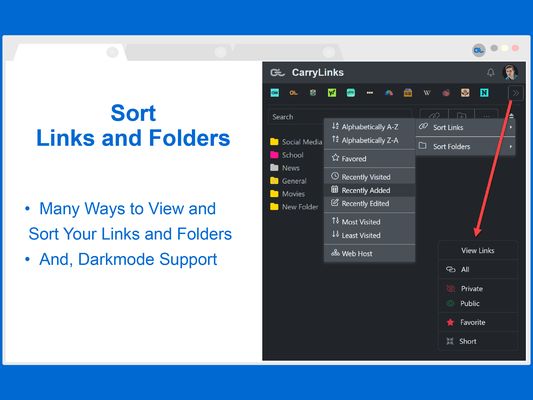The height and width of the screenshot is (400, 533).
Task: Open the gray News folder
Action: pyautogui.click(x=285, y=168)
